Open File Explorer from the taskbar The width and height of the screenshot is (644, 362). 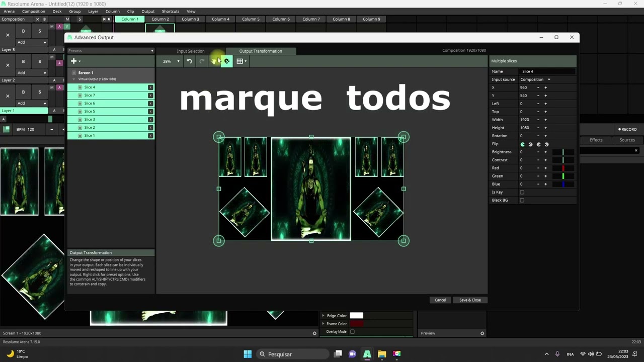coord(382,354)
